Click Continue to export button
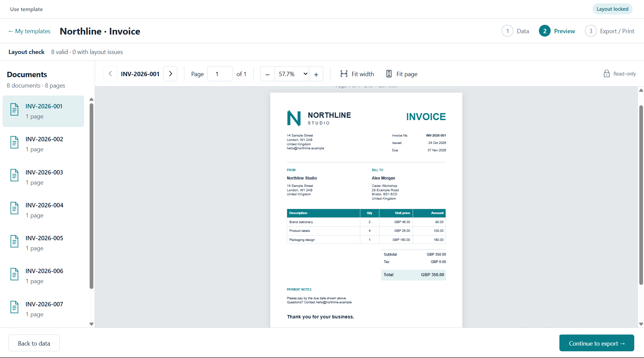644x358 pixels. point(597,343)
